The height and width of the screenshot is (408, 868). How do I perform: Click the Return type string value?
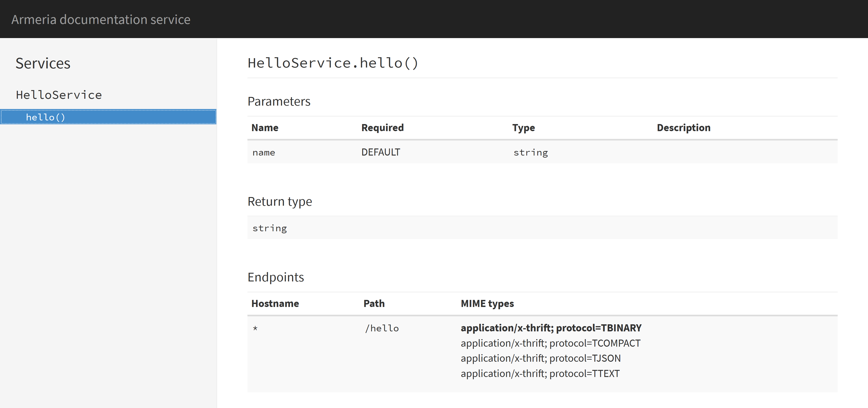tap(270, 229)
